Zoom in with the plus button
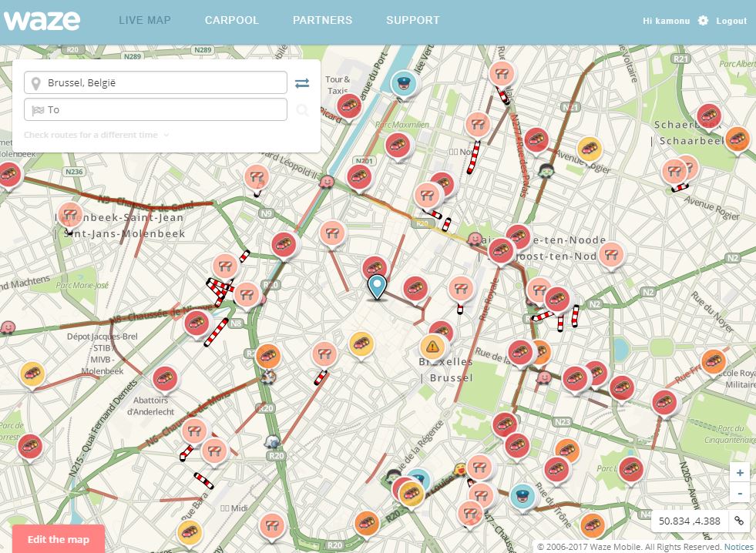This screenshot has width=756, height=553. coord(740,473)
